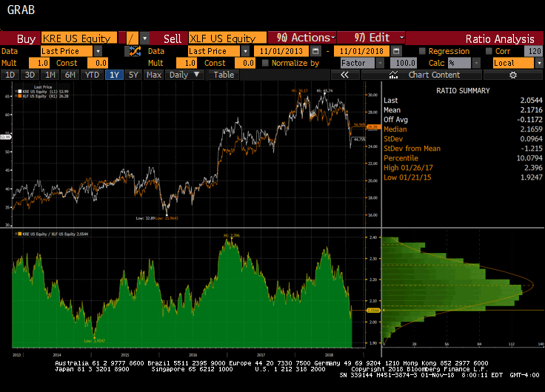This screenshot has width=545, height=392.
Task: Click the XLF US Equity sell field
Action: (227, 38)
